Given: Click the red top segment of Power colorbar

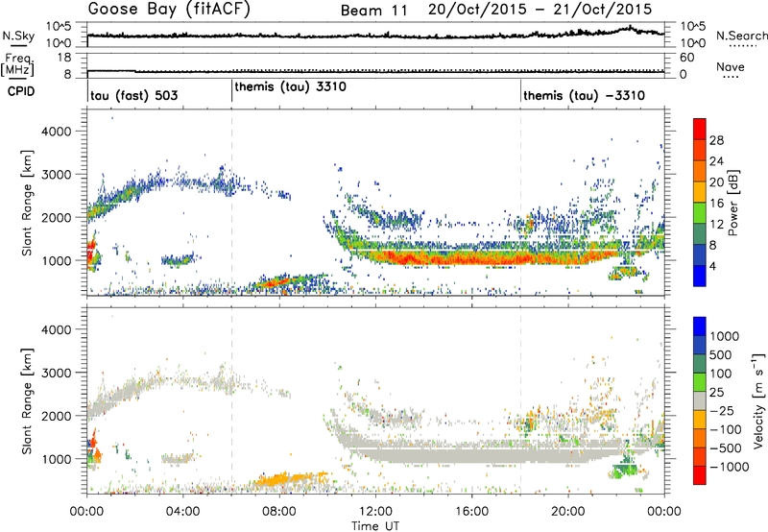Looking at the screenshot, I should 700,130.
